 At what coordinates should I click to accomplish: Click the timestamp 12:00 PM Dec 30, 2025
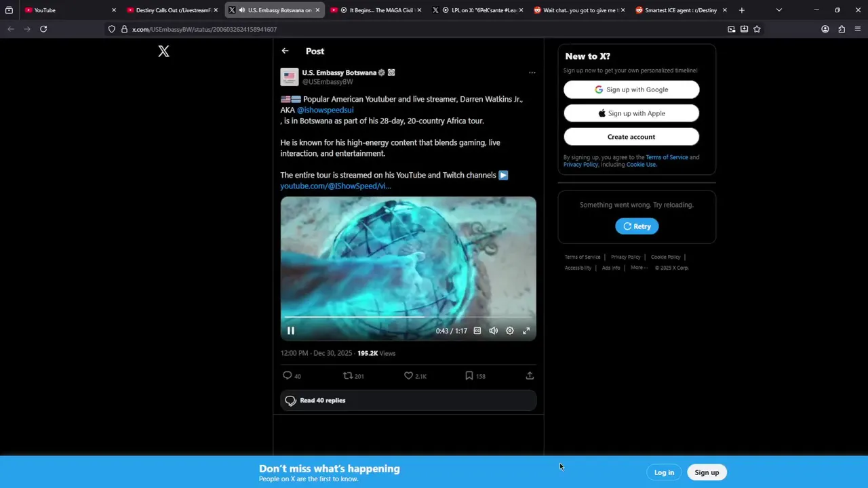317,353
